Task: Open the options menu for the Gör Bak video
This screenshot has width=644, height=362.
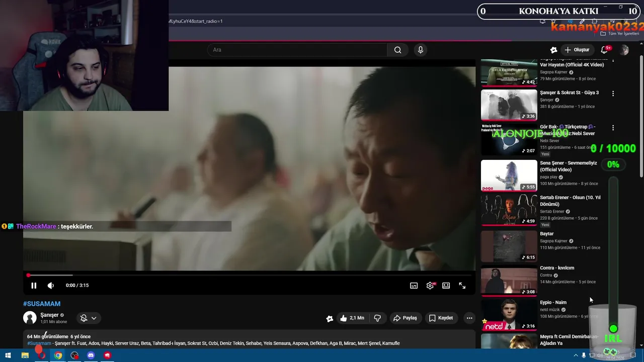Action: 613,128
